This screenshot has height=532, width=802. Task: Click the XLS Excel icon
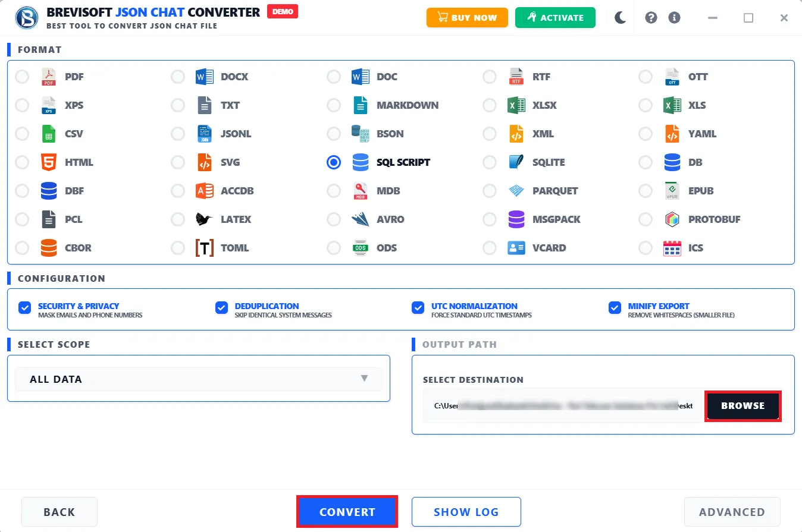(x=672, y=105)
